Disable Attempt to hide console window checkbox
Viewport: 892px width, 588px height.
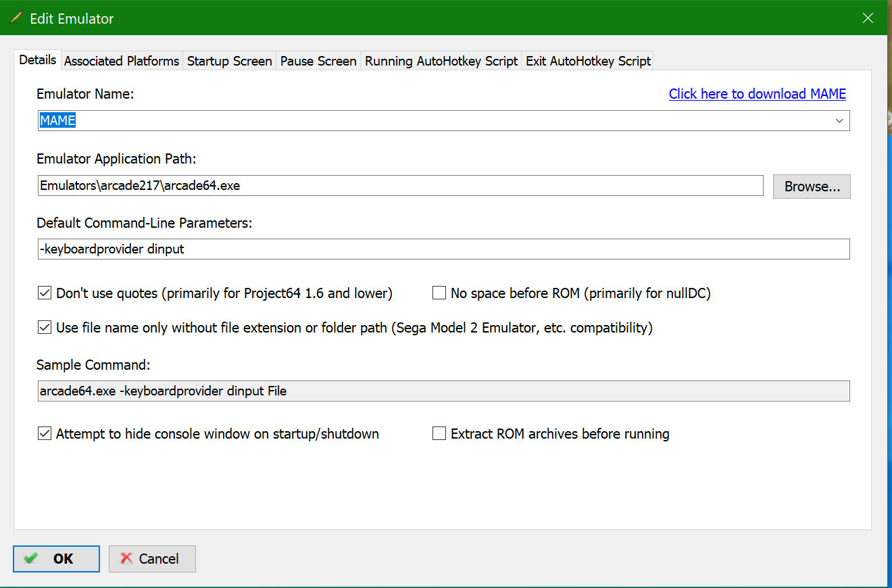[45, 434]
